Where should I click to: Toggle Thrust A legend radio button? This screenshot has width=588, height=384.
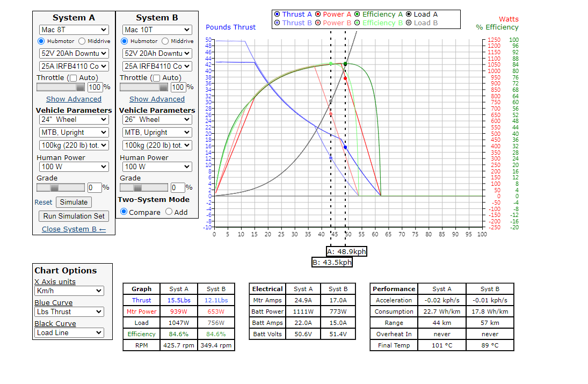277,15
